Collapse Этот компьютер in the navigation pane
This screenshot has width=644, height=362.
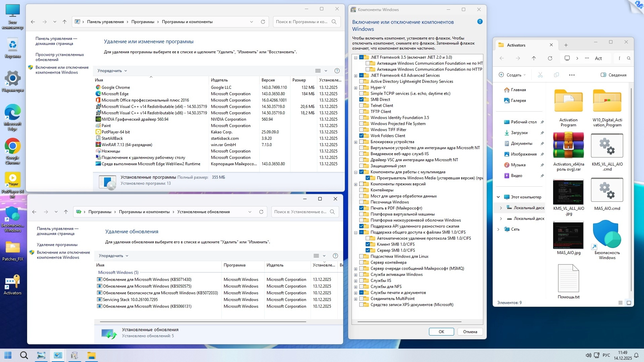coord(498,197)
